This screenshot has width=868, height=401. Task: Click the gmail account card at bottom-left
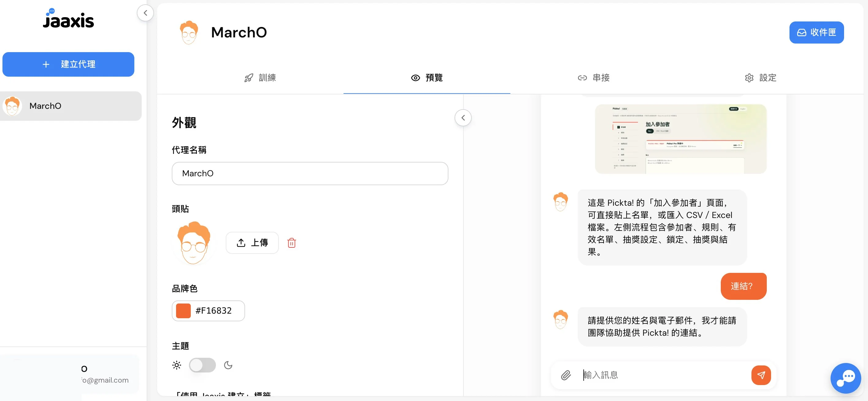(x=69, y=374)
